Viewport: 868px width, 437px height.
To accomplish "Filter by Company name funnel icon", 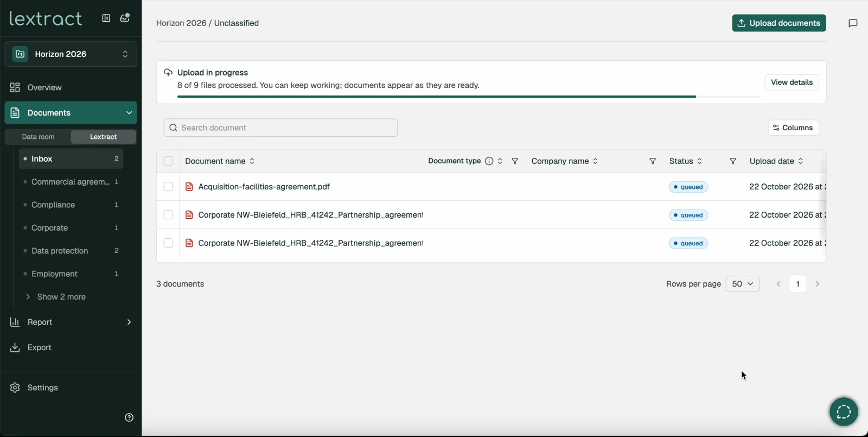I will click(653, 161).
